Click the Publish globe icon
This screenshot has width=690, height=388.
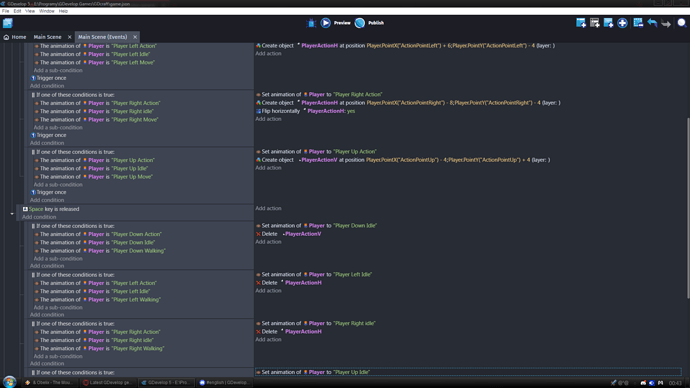pos(360,23)
